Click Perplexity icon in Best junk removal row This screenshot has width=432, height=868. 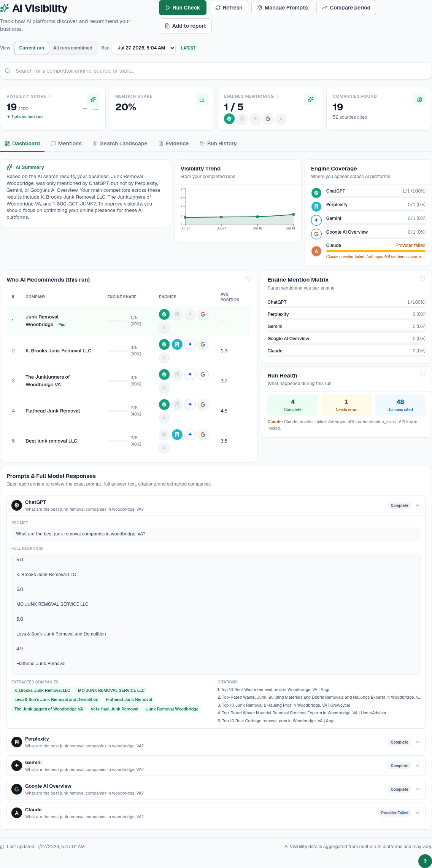[177, 435]
